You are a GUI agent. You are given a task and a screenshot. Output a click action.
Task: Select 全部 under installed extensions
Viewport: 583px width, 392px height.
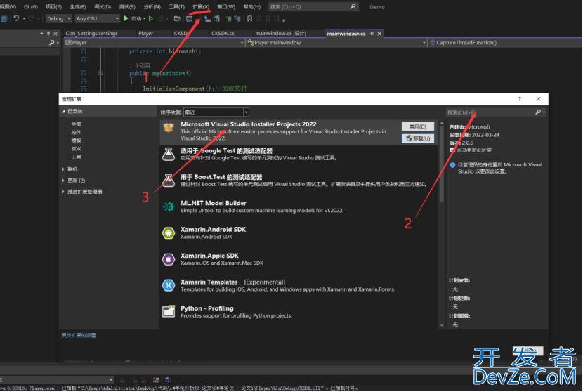[x=77, y=124]
